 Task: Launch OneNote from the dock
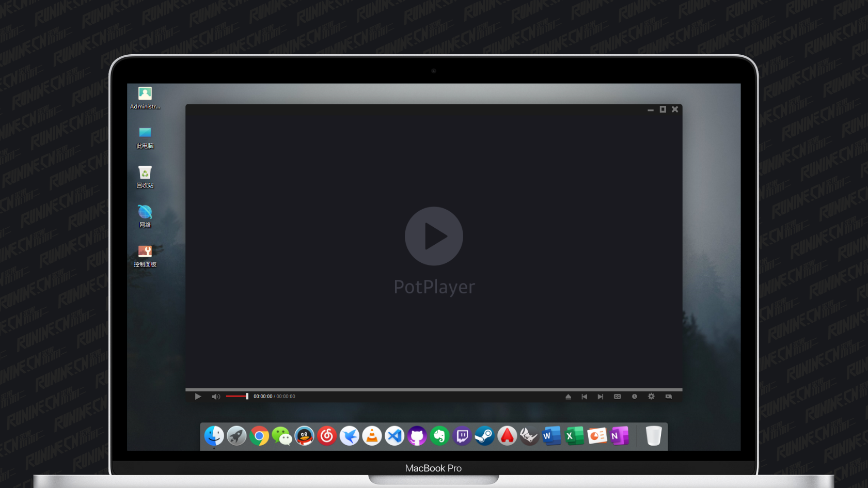tap(620, 436)
